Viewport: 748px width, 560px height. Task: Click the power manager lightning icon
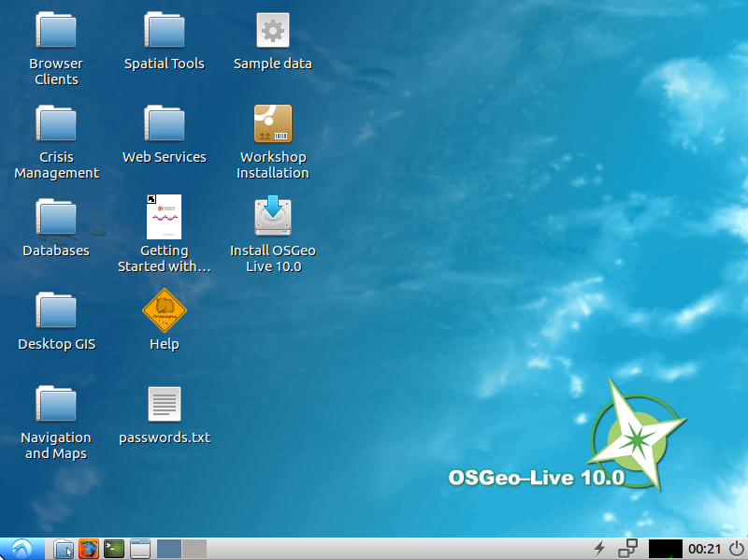pyautogui.click(x=599, y=549)
